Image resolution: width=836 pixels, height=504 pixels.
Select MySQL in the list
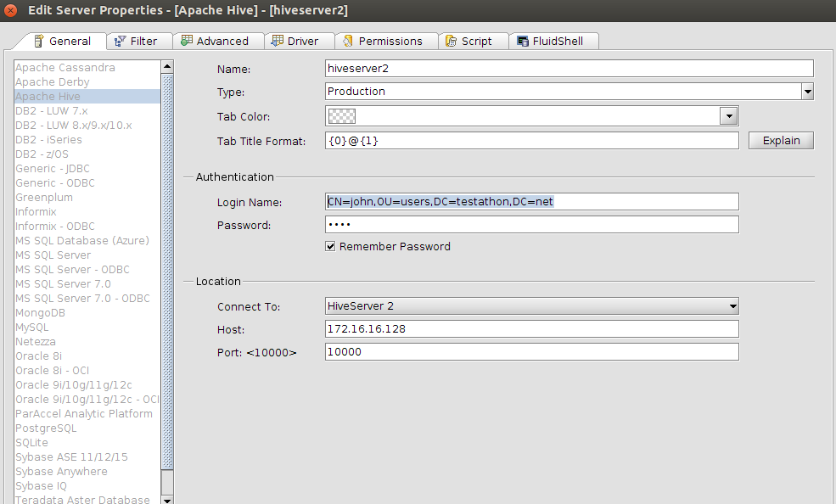pos(87,327)
